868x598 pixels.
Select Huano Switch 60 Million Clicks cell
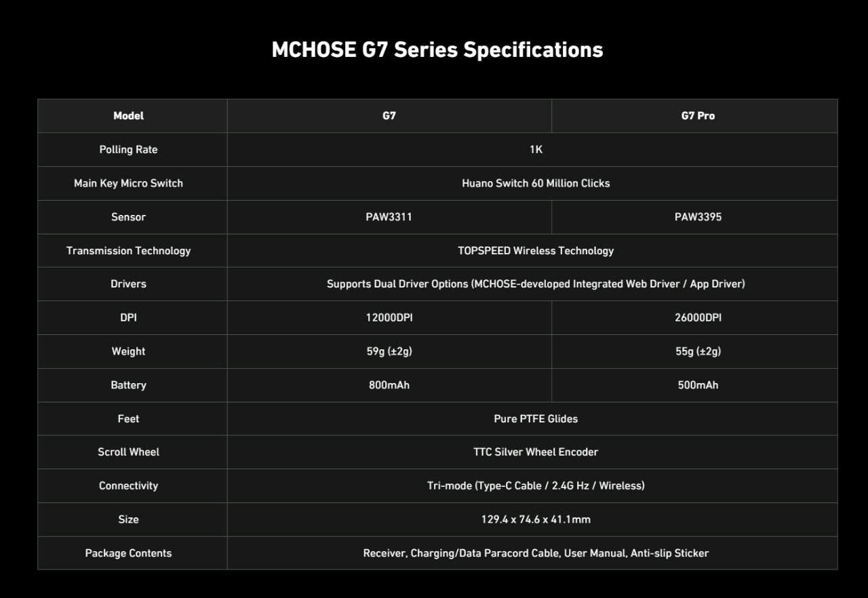(536, 183)
